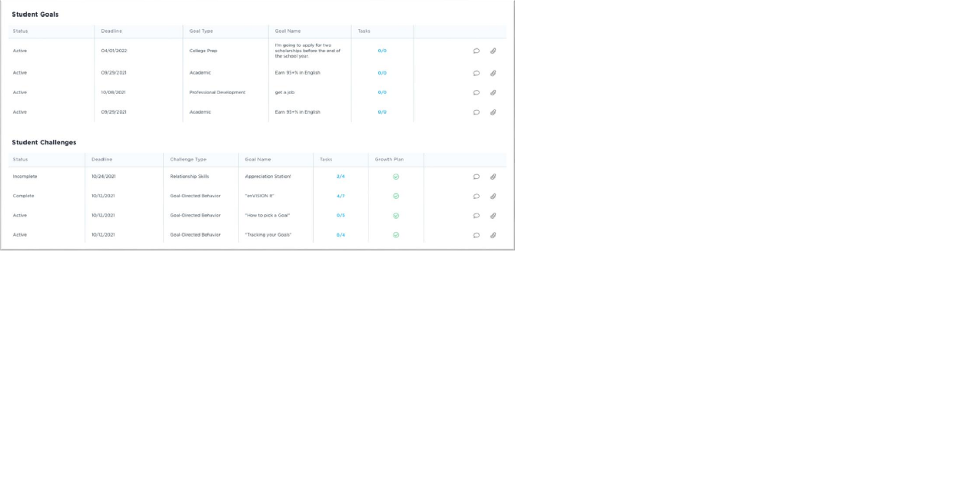Click the paperclip for the "enVISION It" challenge
The height and width of the screenshot is (477, 980).
493,196
